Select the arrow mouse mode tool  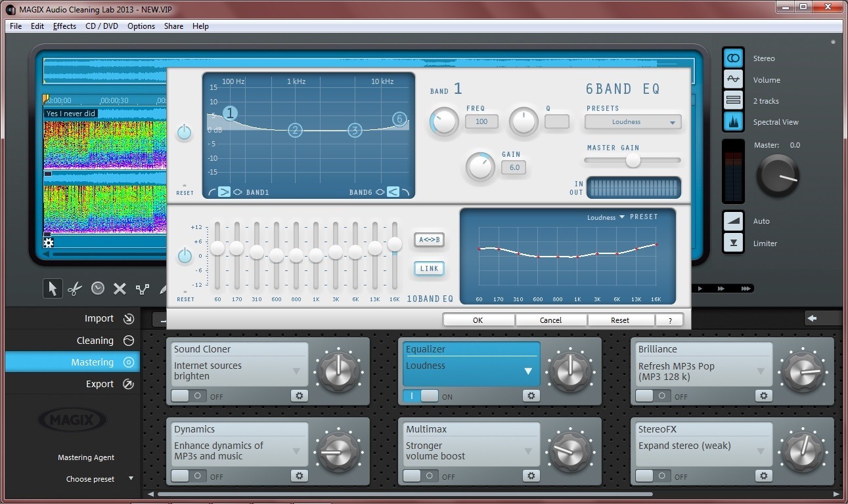(x=53, y=288)
